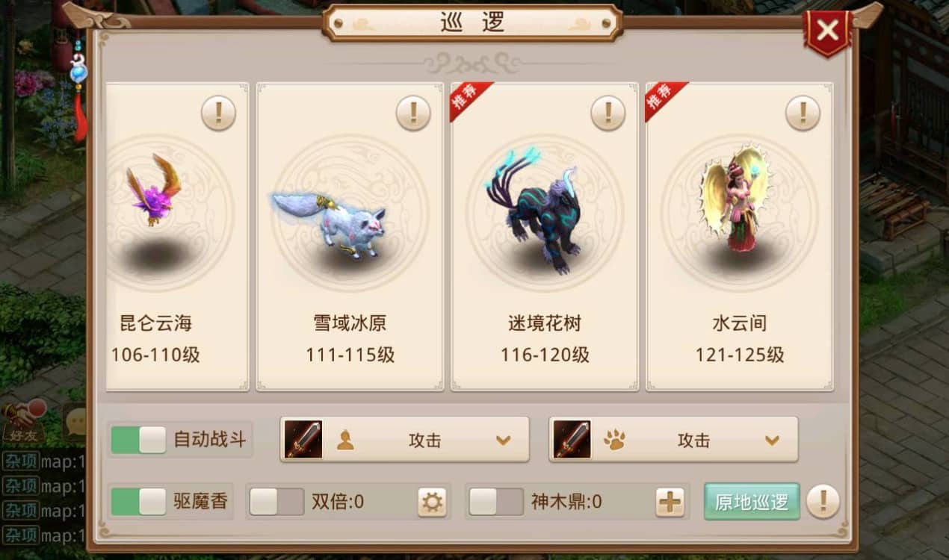Enable the 双倍 switch
The height and width of the screenshot is (560, 949).
pyautogui.click(x=276, y=502)
